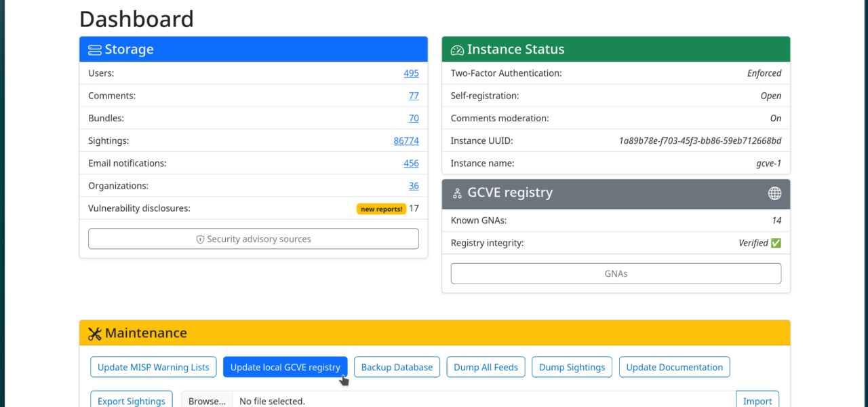Click the Backup Database button
Image resolution: width=868 pixels, height=407 pixels.
[x=397, y=367]
